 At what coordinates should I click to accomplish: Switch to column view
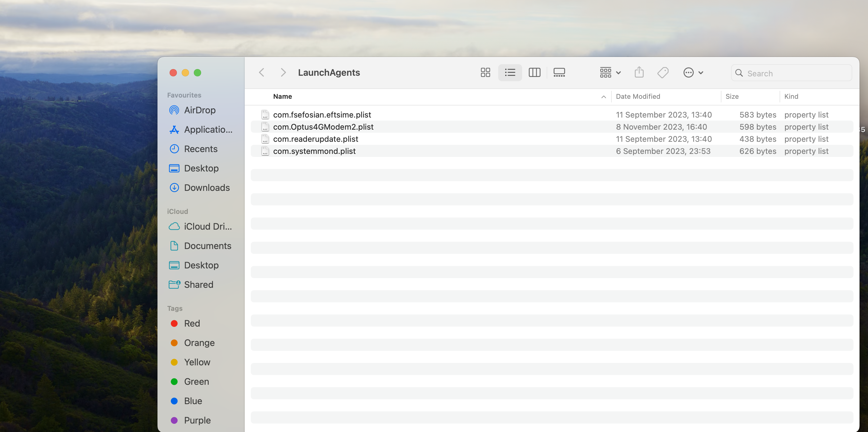535,72
